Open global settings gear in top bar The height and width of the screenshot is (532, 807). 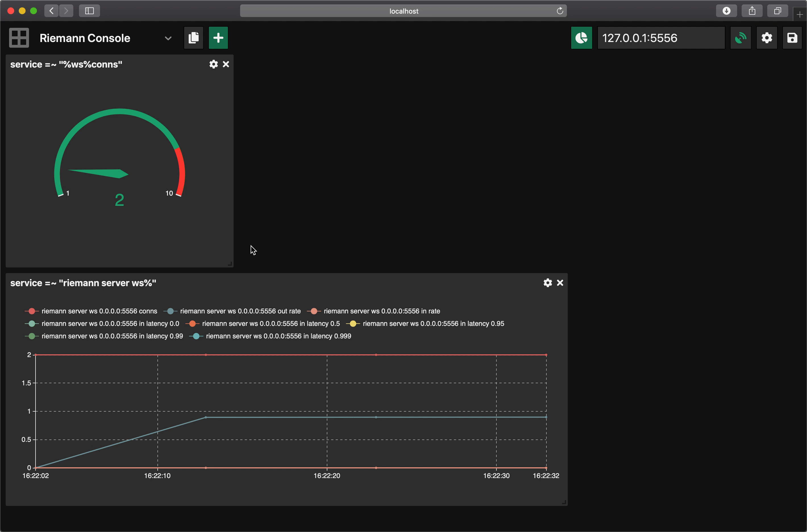[x=767, y=38]
